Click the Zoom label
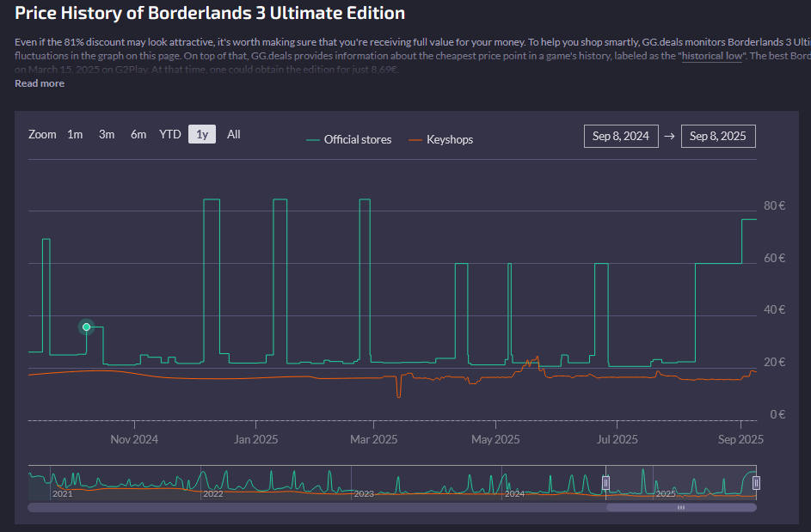 click(42, 134)
